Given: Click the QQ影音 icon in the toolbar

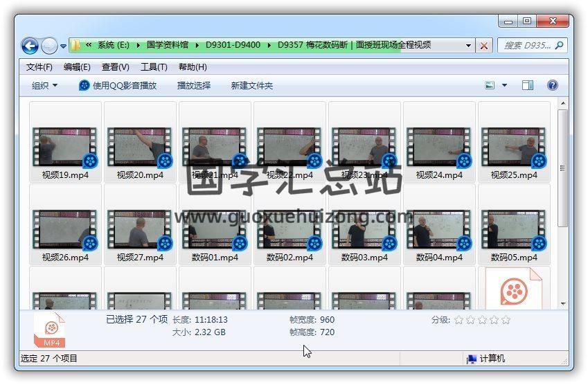Looking at the screenshot, I should (x=84, y=86).
